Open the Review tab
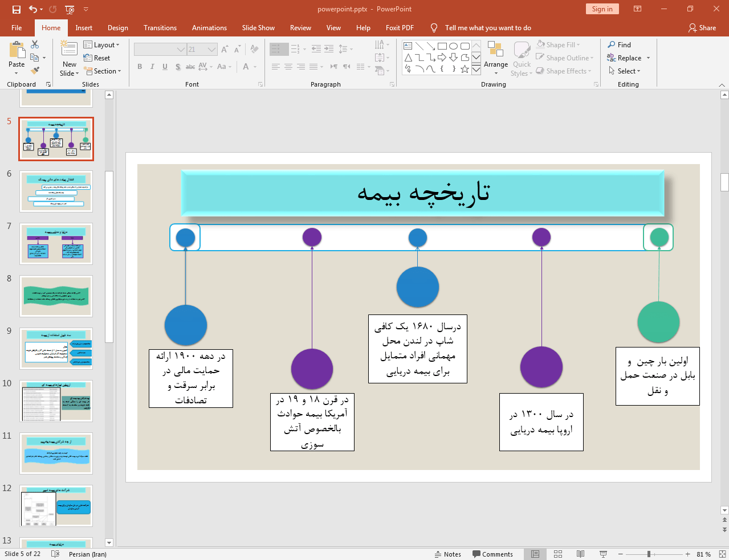Image resolution: width=729 pixels, height=560 pixels. pyautogui.click(x=300, y=28)
